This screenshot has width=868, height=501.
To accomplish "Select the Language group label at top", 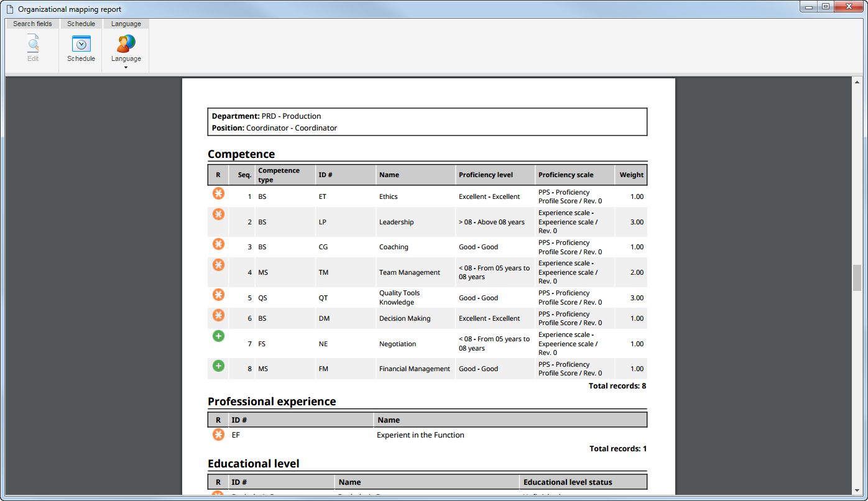I will pos(126,24).
